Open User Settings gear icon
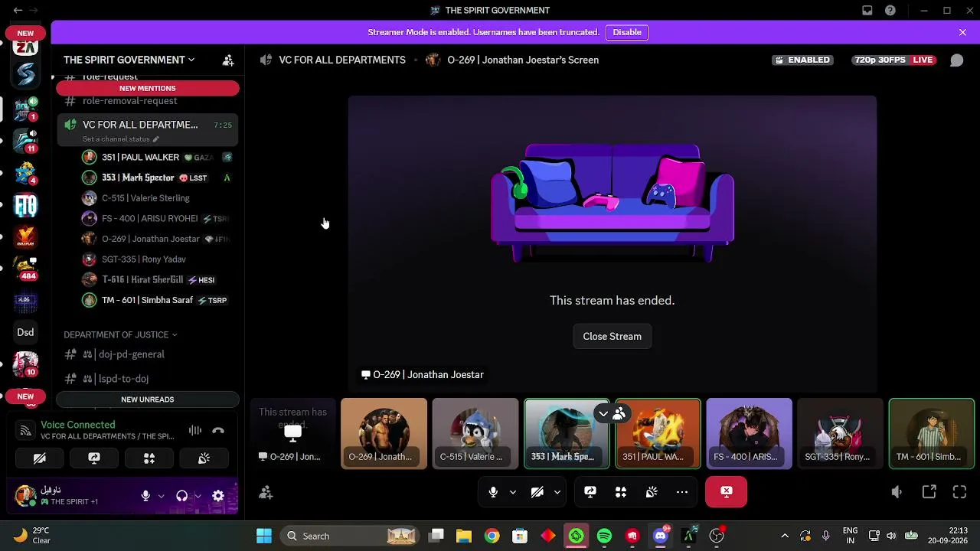 (x=218, y=496)
